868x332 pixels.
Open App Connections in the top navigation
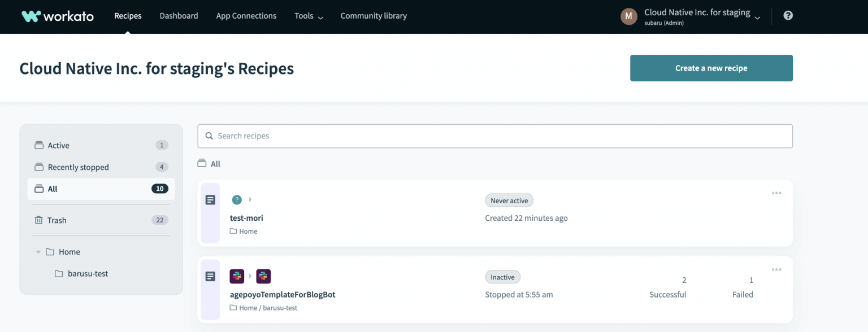click(246, 16)
